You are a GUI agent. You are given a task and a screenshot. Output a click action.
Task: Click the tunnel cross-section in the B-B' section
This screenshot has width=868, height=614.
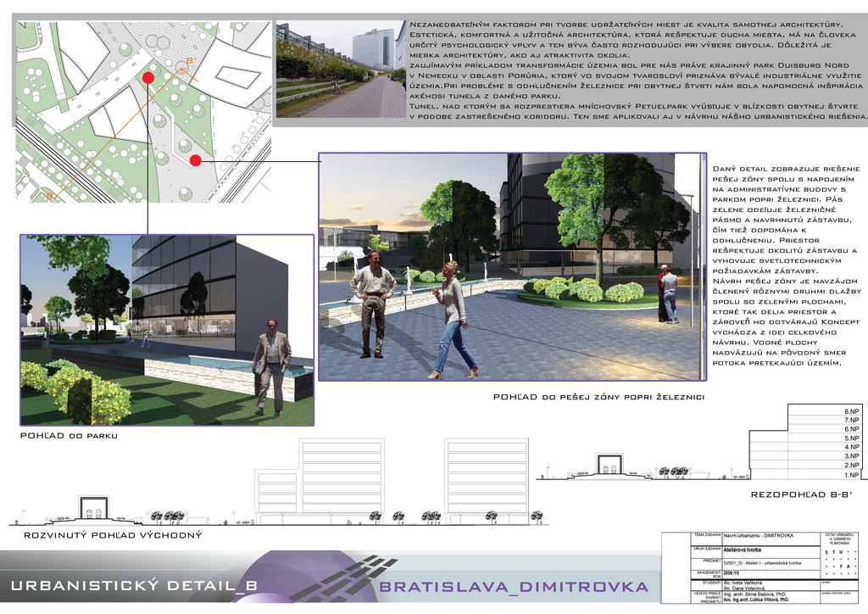pos(610,465)
